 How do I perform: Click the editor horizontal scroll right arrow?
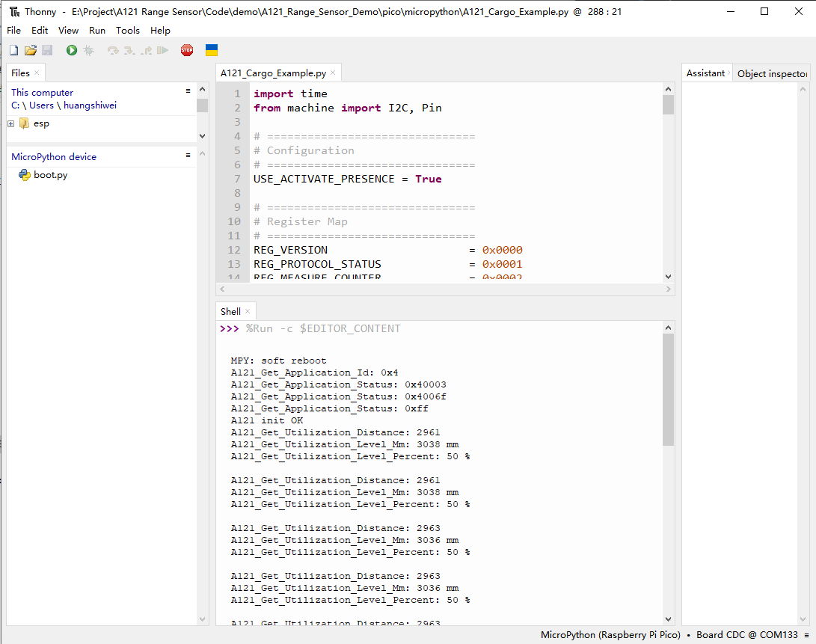click(x=668, y=289)
